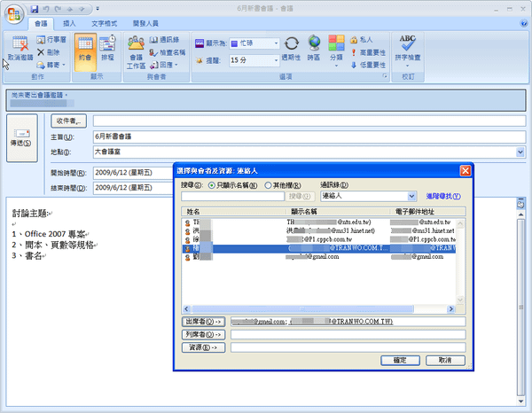Image resolution: width=532 pixels, height=413 pixels.
Task: Click contact list scroll right arrow
Action: coord(451,309)
